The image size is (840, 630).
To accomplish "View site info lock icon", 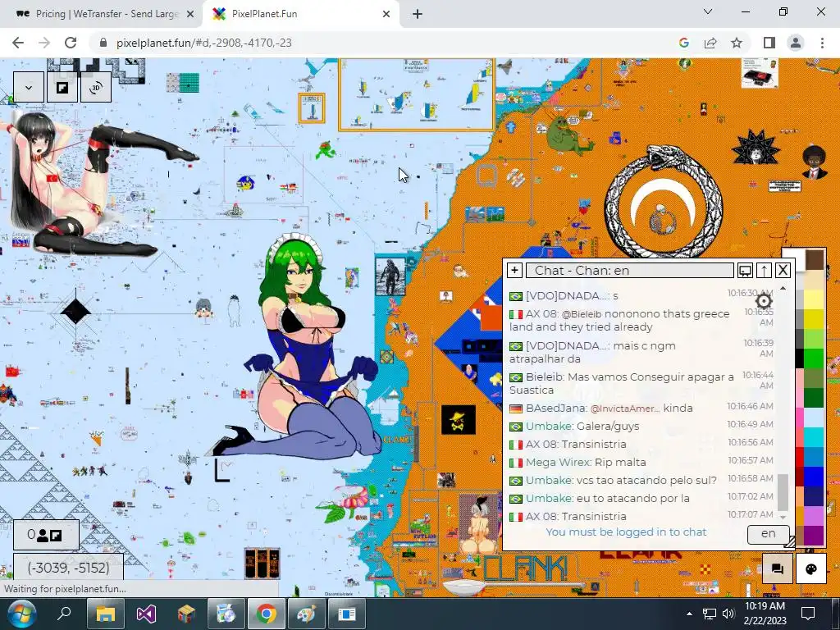I will [103, 43].
